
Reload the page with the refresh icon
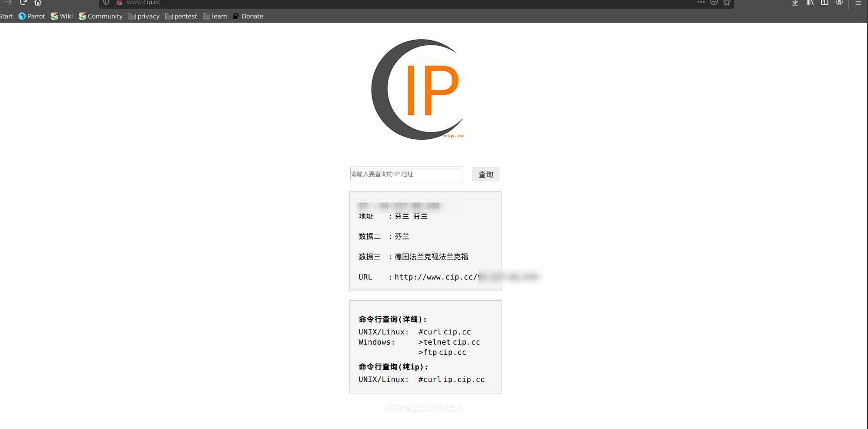tap(23, 2)
